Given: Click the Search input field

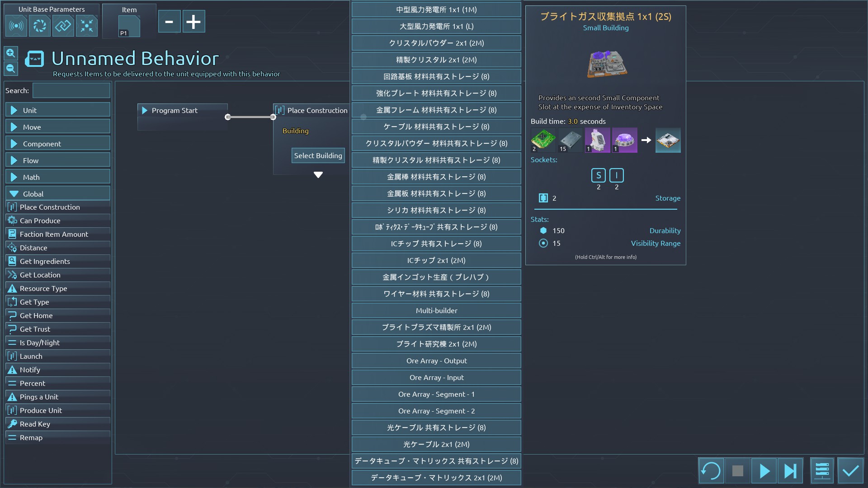Looking at the screenshot, I should pyautogui.click(x=71, y=90).
